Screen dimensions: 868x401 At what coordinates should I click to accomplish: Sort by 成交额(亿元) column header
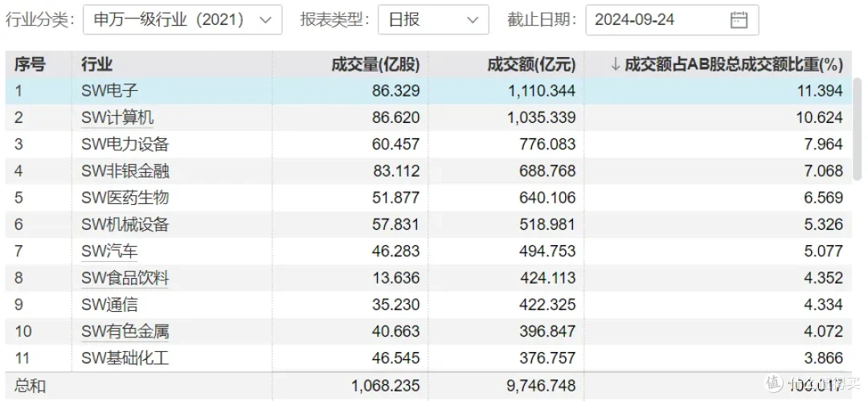pyautogui.click(x=531, y=65)
